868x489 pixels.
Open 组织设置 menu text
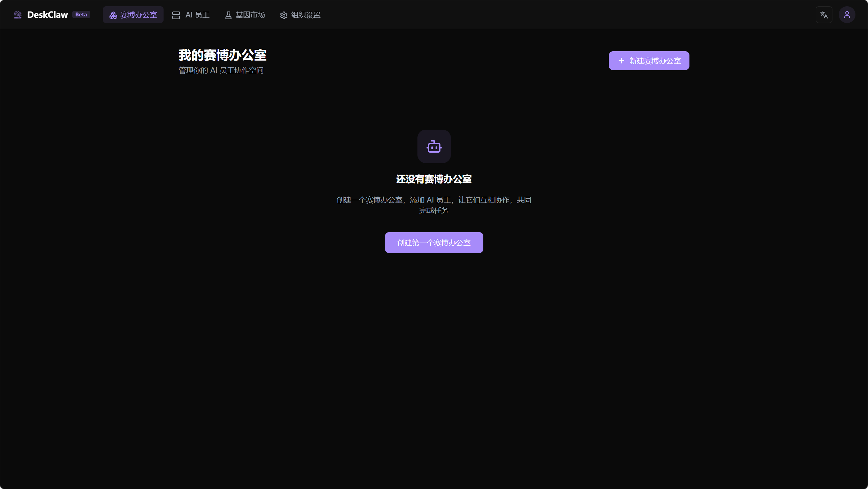coord(306,15)
